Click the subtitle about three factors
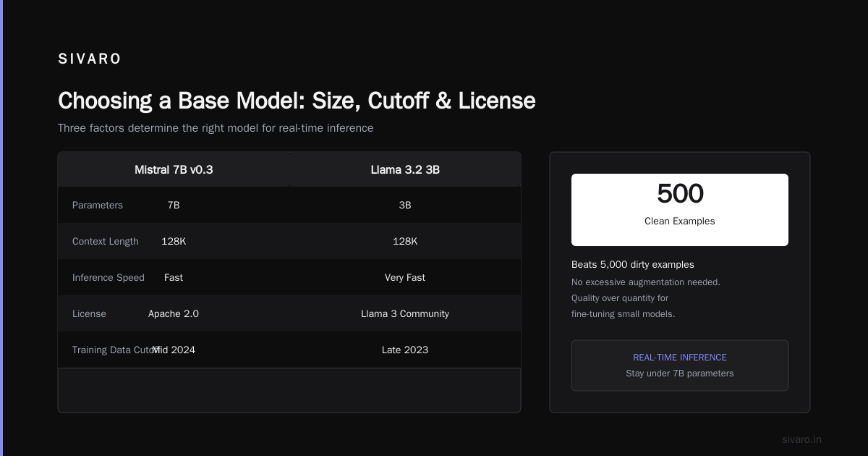The image size is (868, 456). click(216, 128)
